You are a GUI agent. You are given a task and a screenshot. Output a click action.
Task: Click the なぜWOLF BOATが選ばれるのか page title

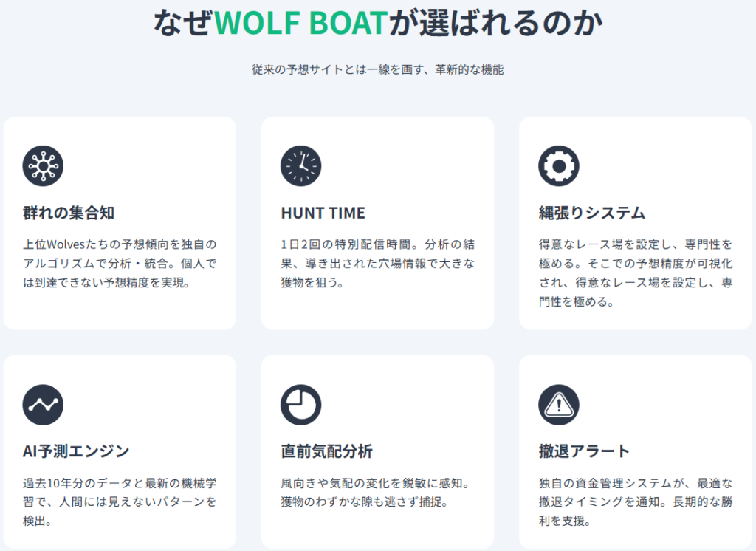(x=378, y=23)
